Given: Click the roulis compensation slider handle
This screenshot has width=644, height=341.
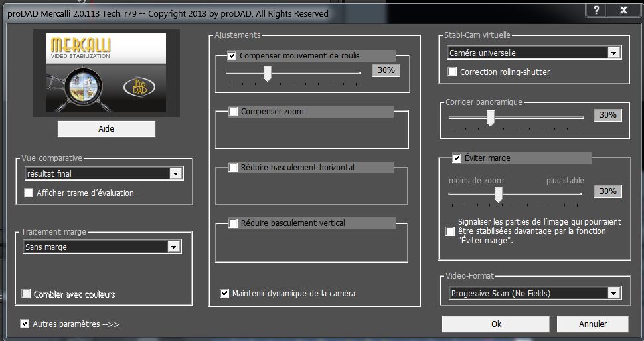Looking at the screenshot, I should pyautogui.click(x=268, y=74).
